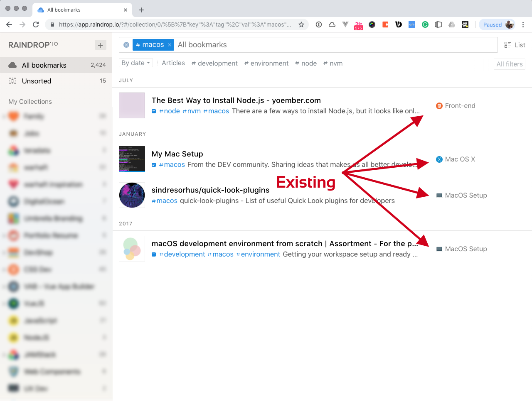Open the Chrome three-dot menu
532x401 pixels.
pyautogui.click(x=523, y=24)
